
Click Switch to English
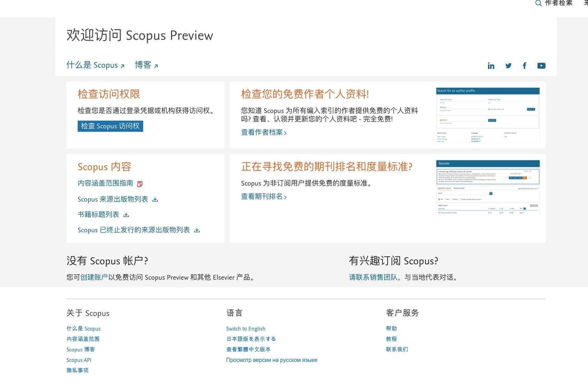[246, 329]
